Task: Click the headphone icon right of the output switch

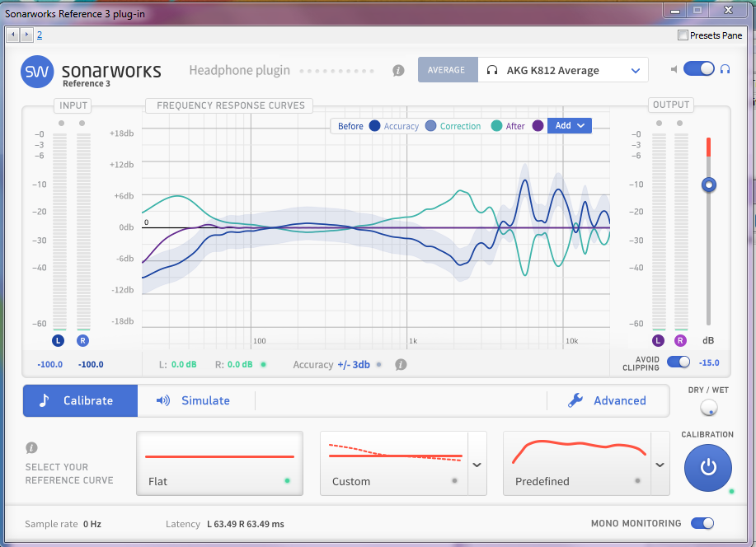Action: pos(725,69)
